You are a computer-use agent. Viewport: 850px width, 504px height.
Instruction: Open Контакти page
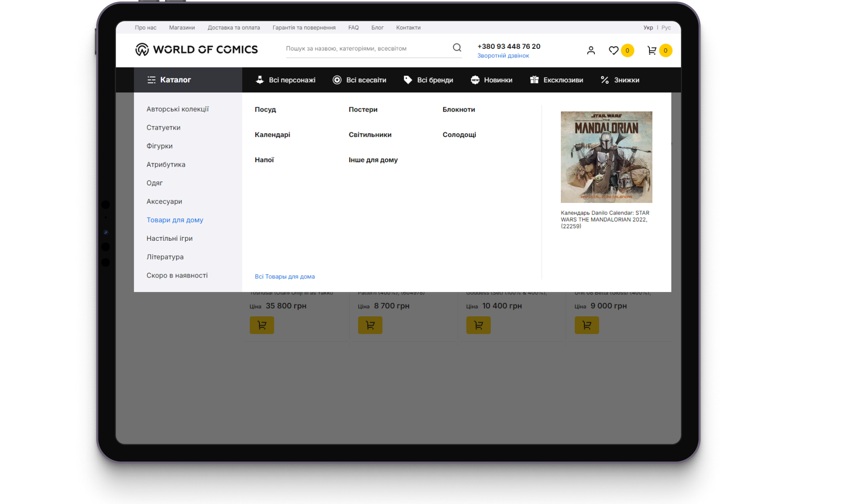click(x=408, y=28)
